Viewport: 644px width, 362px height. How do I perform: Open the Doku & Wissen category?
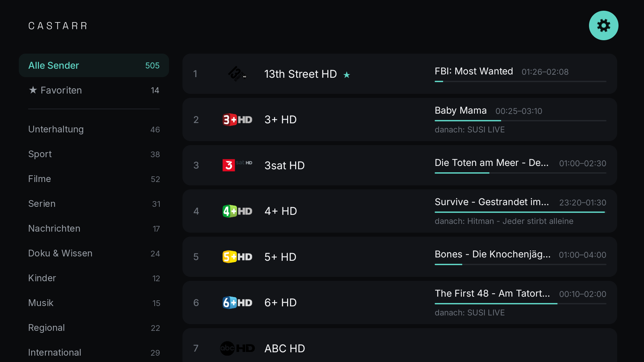point(94,253)
